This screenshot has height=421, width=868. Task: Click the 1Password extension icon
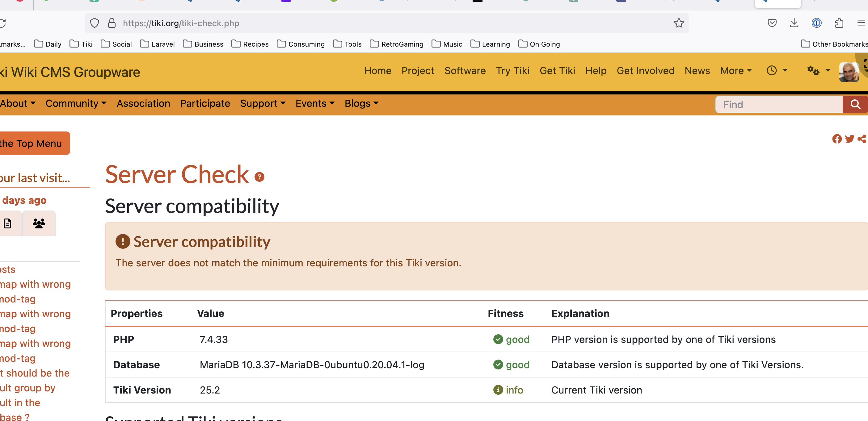(816, 23)
